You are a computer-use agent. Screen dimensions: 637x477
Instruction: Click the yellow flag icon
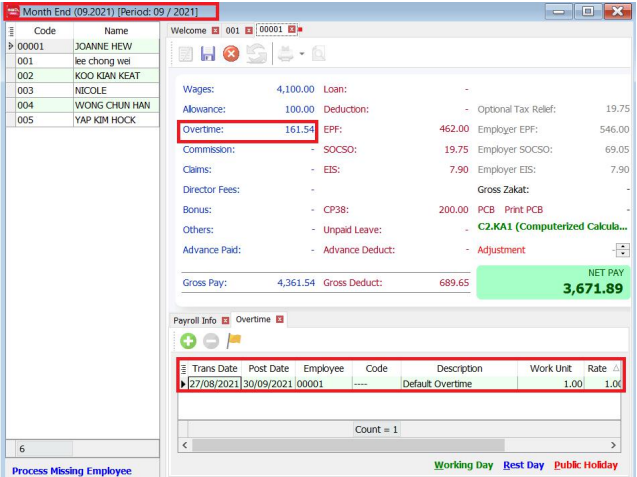[x=234, y=340]
